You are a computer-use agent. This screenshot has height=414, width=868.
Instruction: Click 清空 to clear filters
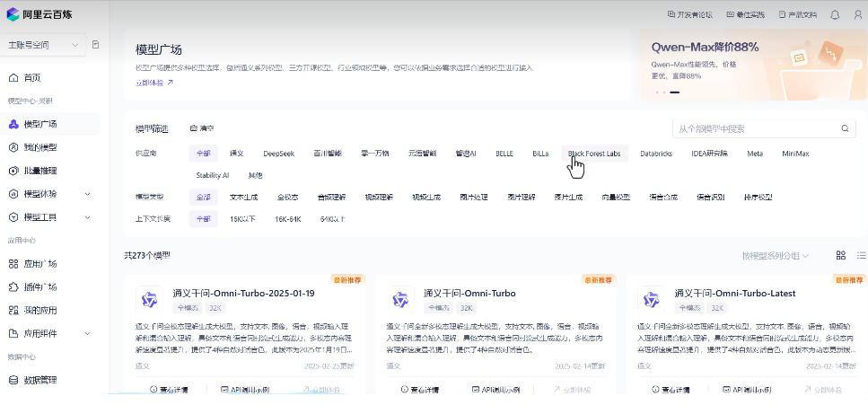202,128
